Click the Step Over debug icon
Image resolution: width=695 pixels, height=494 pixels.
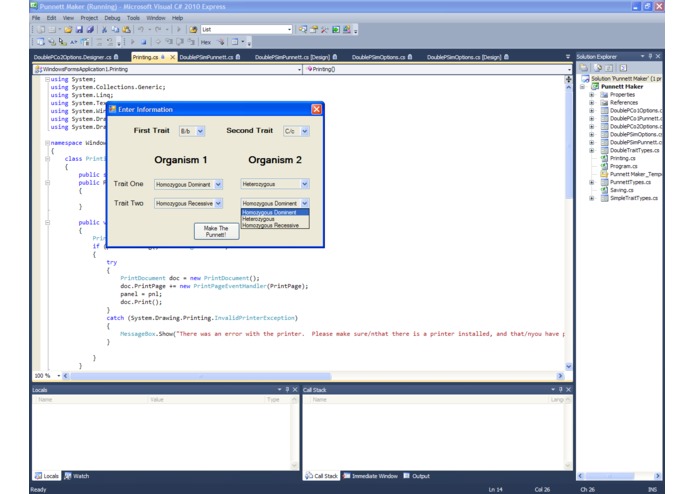[180, 42]
